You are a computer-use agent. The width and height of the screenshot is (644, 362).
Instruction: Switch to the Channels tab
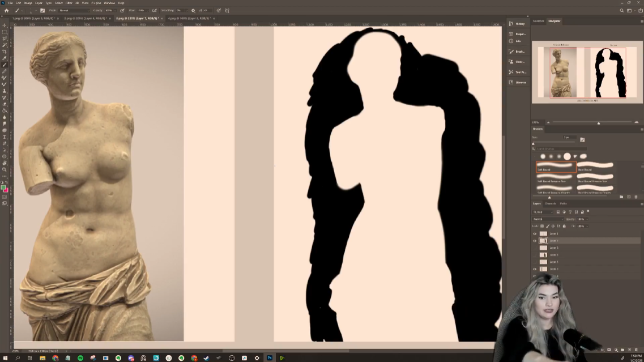pyautogui.click(x=550, y=203)
